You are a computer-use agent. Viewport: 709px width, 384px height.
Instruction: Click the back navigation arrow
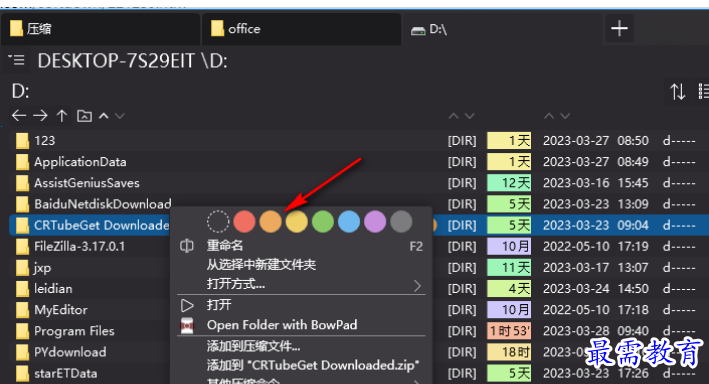pos(19,116)
